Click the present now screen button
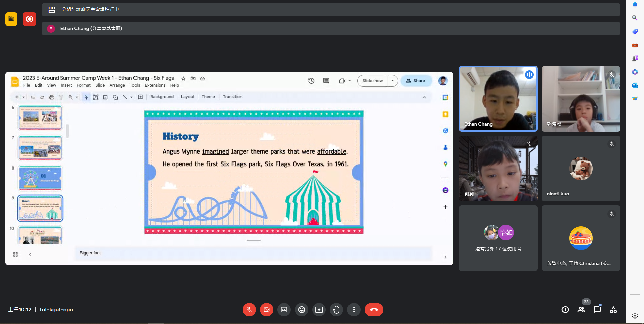This screenshot has height=324, width=644. click(x=319, y=310)
